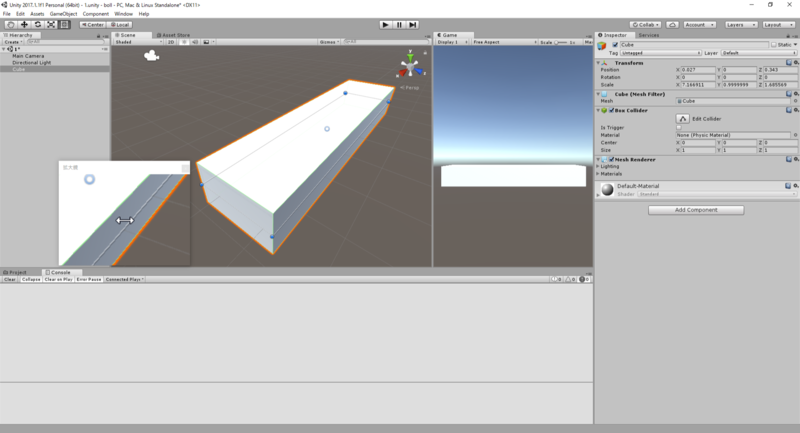Toggle Error Pause in the Console

(x=89, y=279)
